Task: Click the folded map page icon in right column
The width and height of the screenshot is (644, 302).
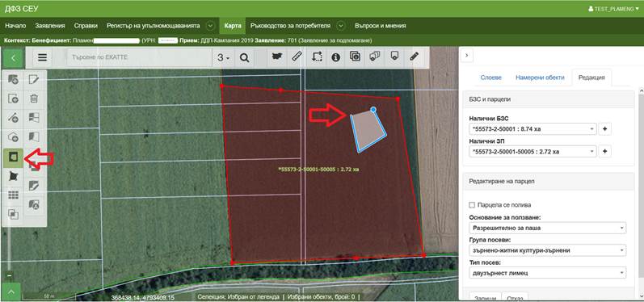Action: (34, 137)
